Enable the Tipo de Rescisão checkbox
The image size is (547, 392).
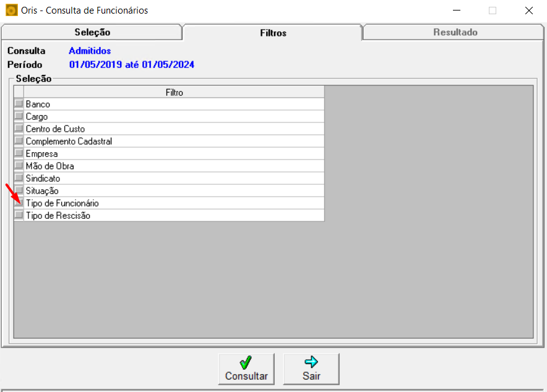coord(19,215)
